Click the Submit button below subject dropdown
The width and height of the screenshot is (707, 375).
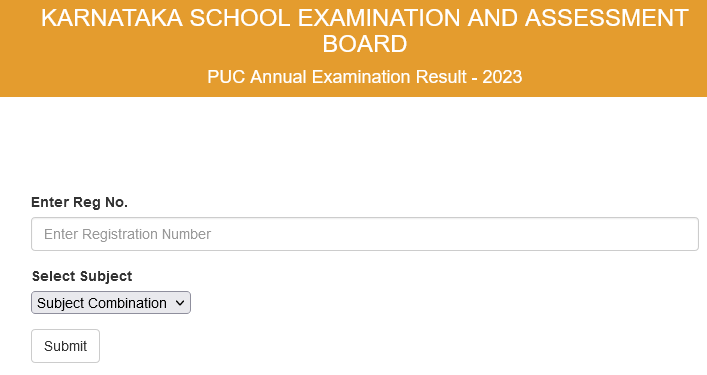(x=65, y=346)
